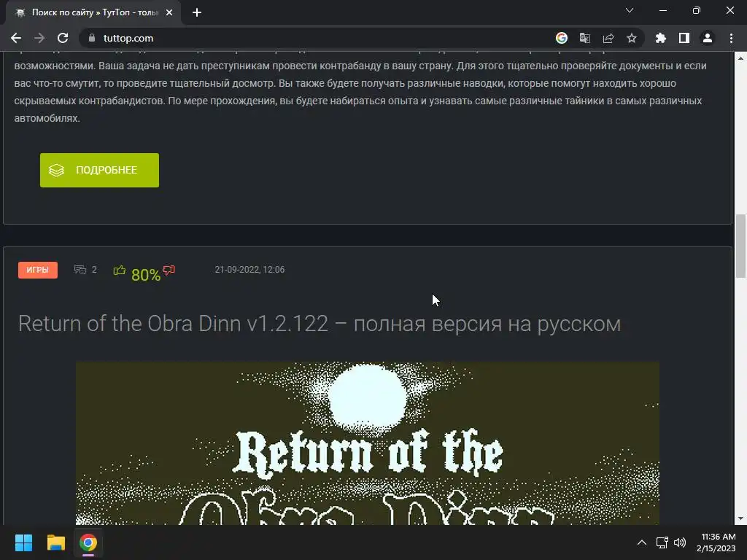Open a new browser tab
The height and width of the screenshot is (560, 747).
(197, 13)
